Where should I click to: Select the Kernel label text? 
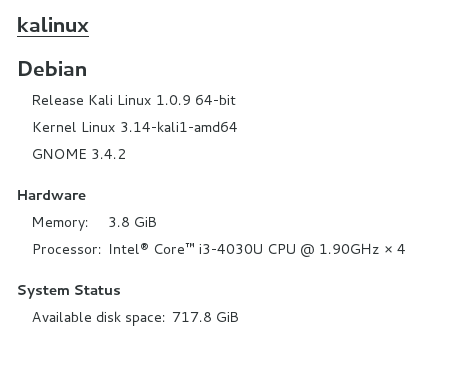click(x=55, y=127)
